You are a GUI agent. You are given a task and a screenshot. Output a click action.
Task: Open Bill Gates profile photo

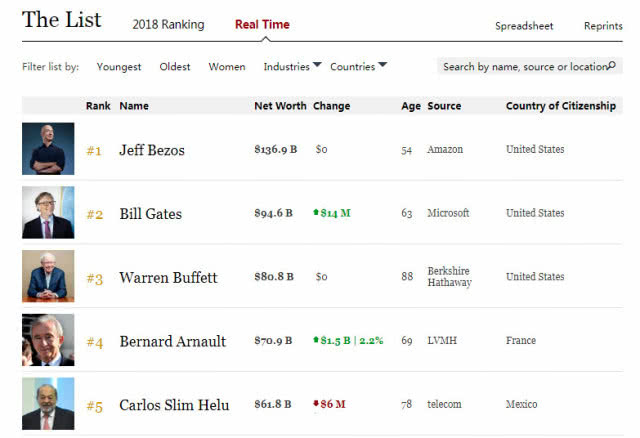(48, 212)
